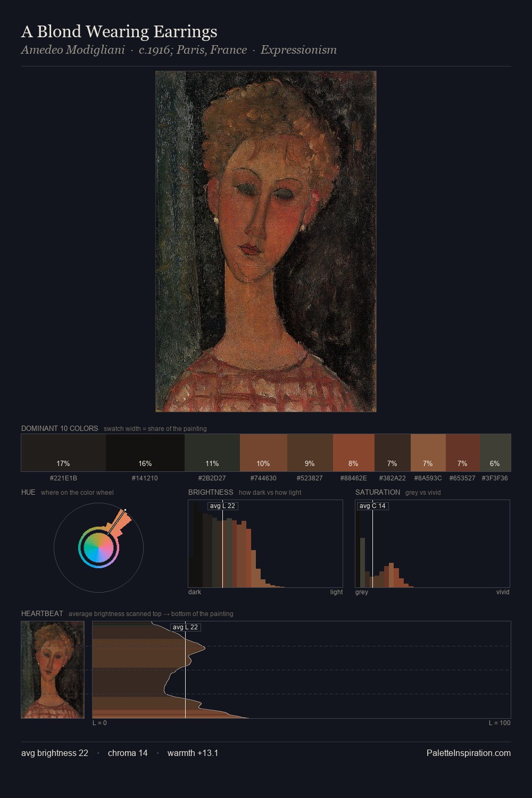Image resolution: width=532 pixels, height=798 pixels.
Task: Click the 'BRIGHTNESS' section heading
Action: click(x=211, y=492)
